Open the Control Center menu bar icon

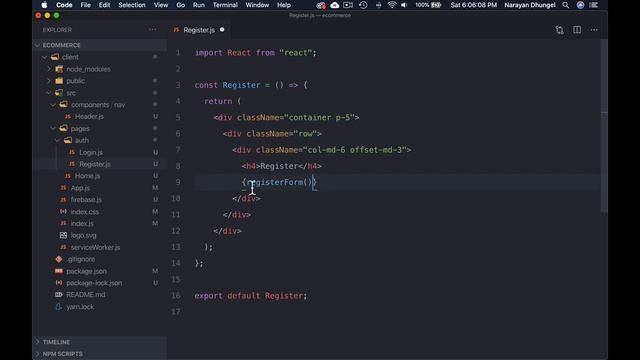click(x=594, y=5)
